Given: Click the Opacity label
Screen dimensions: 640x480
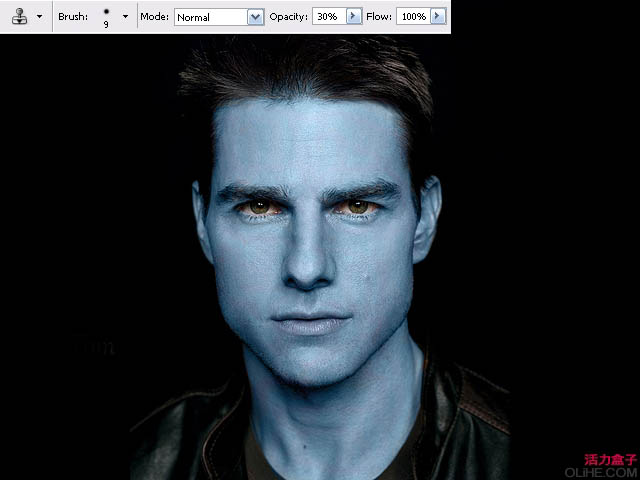Looking at the screenshot, I should 288,17.
